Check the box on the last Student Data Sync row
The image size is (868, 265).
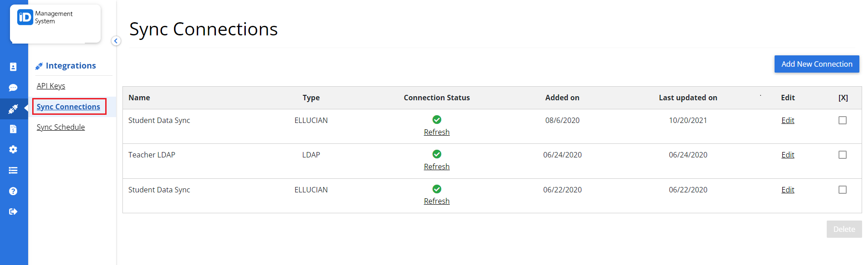pyautogui.click(x=843, y=190)
